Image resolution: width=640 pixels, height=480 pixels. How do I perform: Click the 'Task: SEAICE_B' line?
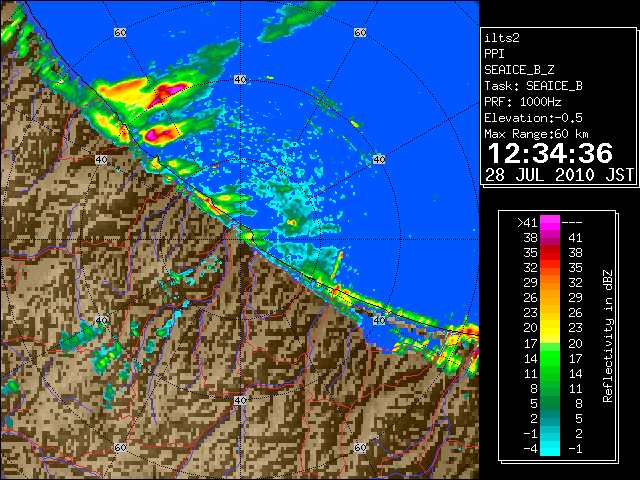coord(533,86)
